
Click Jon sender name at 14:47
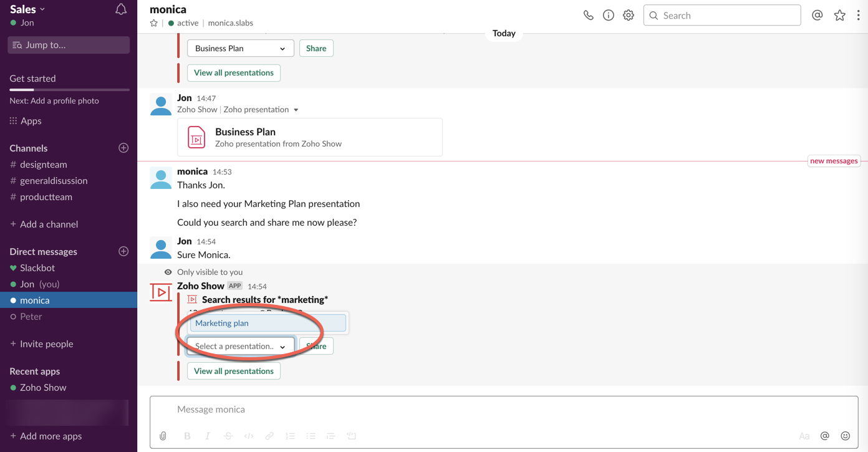184,98
